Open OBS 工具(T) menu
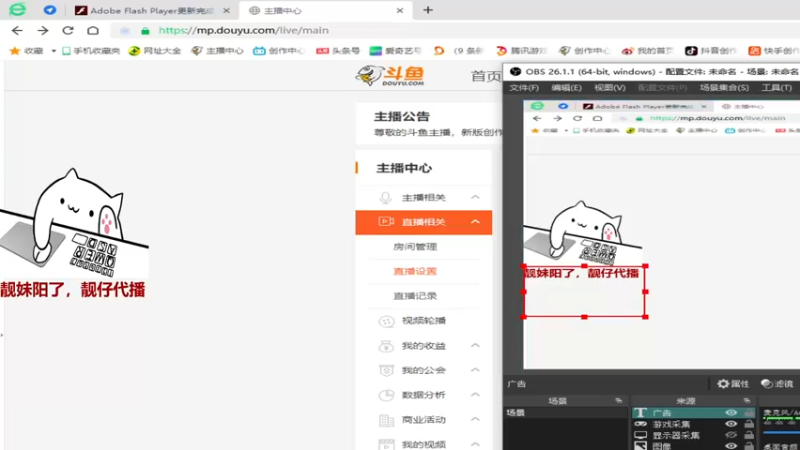The height and width of the screenshot is (450, 800). pos(777,88)
